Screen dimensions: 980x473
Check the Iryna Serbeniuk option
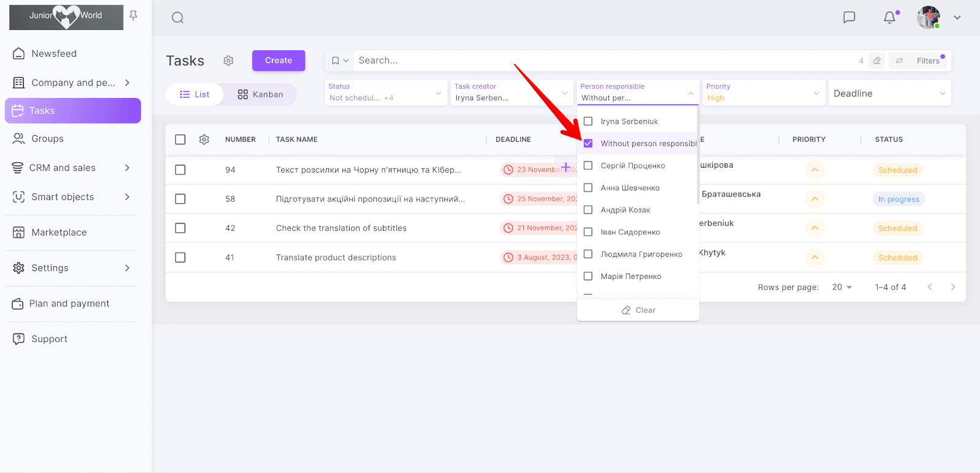(588, 121)
